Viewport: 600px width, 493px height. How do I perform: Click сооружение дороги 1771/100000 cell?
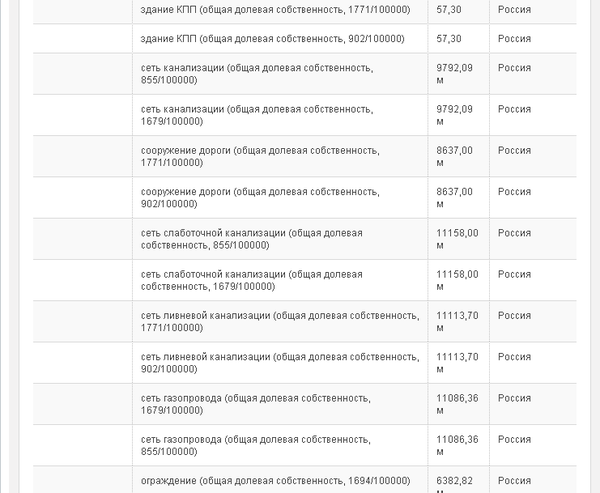click(x=260, y=156)
